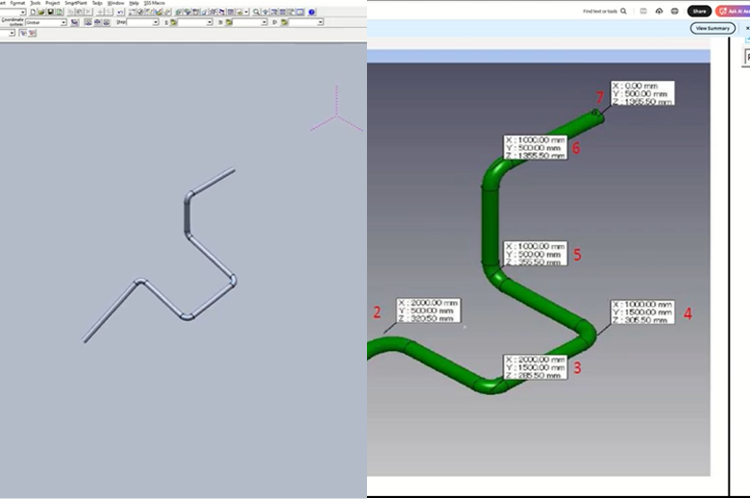750x499 pixels.
Task: Click the search magnifier beside Find text
Action: pyautogui.click(x=624, y=11)
